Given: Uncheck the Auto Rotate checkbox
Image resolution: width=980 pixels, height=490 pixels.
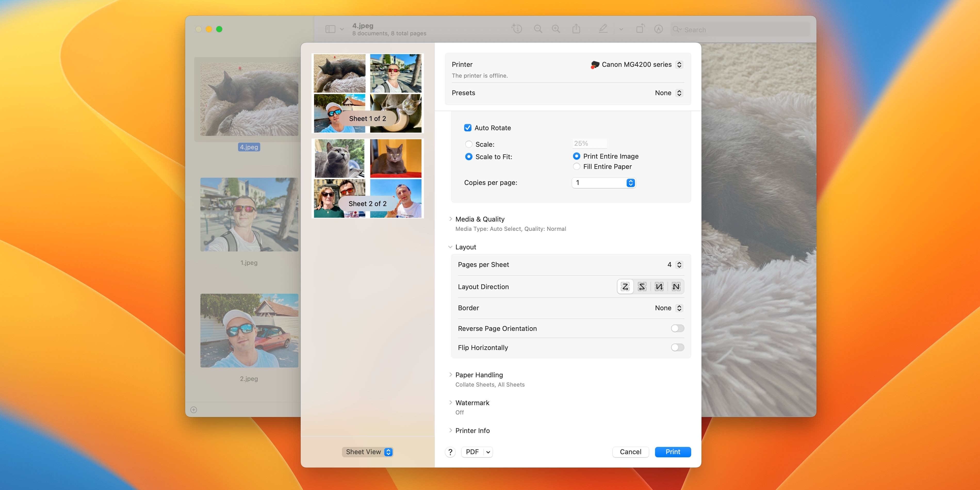Looking at the screenshot, I should (x=468, y=128).
